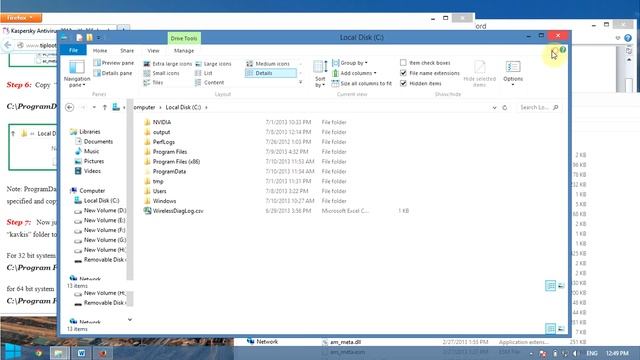Go up one folder level
This screenshot has width=640, height=360.
(104, 107)
